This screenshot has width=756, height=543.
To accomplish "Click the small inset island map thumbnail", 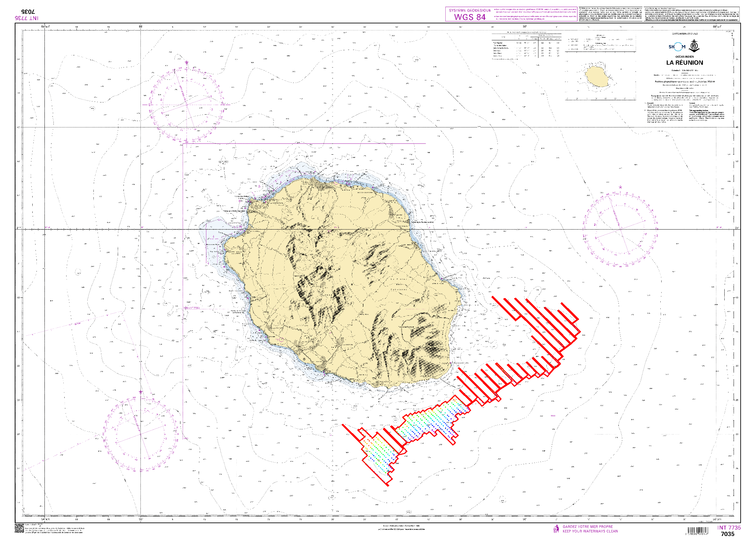I will tap(597, 77).
